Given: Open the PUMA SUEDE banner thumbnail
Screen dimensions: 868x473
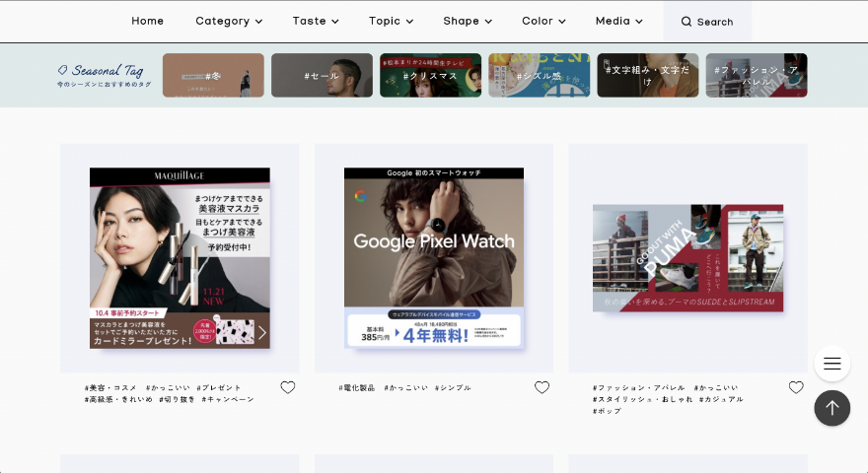Looking at the screenshot, I should (x=688, y=258).
